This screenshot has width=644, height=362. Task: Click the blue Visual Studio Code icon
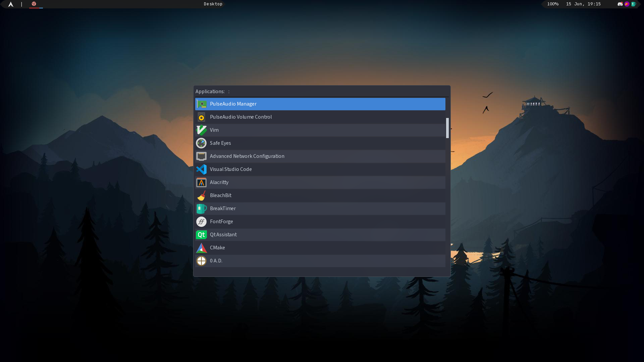click(x=201, y=169)
